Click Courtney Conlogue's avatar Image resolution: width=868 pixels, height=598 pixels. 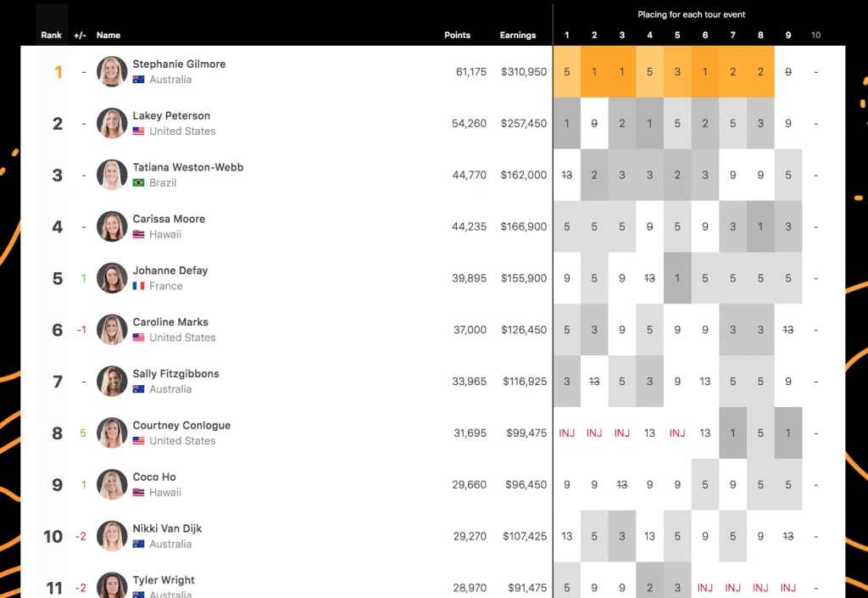[x=112, y=433]
